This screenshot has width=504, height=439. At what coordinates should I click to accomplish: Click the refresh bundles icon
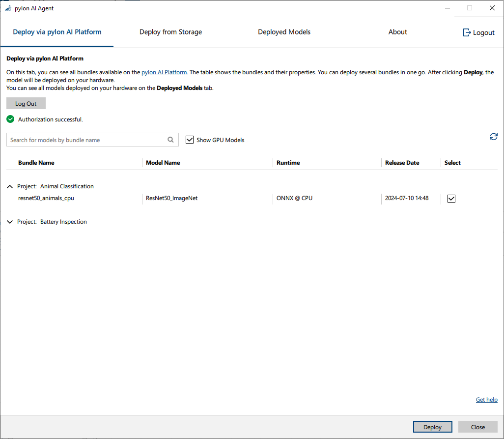[493, 137]
